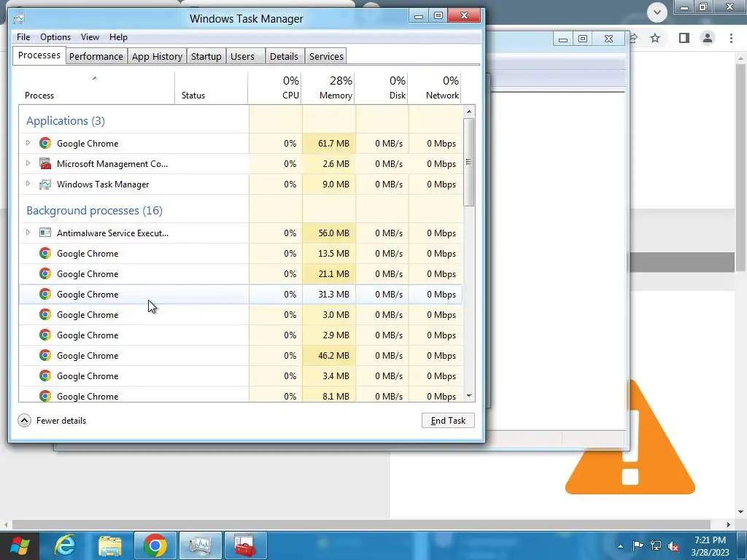Click the Applications (3) group heading
Image resolution: width=747 pixels, height=560 pixels.
[66, 121]
